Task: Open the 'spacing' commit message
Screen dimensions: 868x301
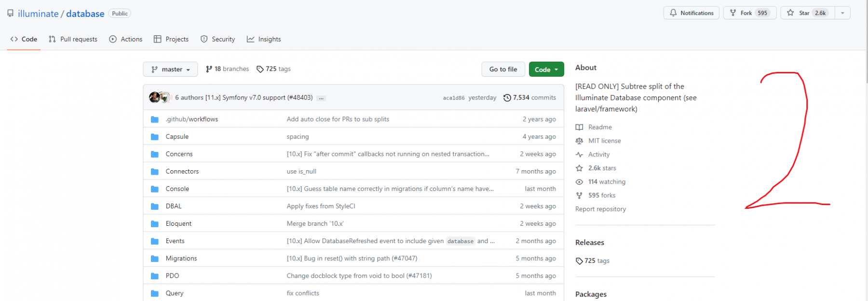Action: [298, 137]
